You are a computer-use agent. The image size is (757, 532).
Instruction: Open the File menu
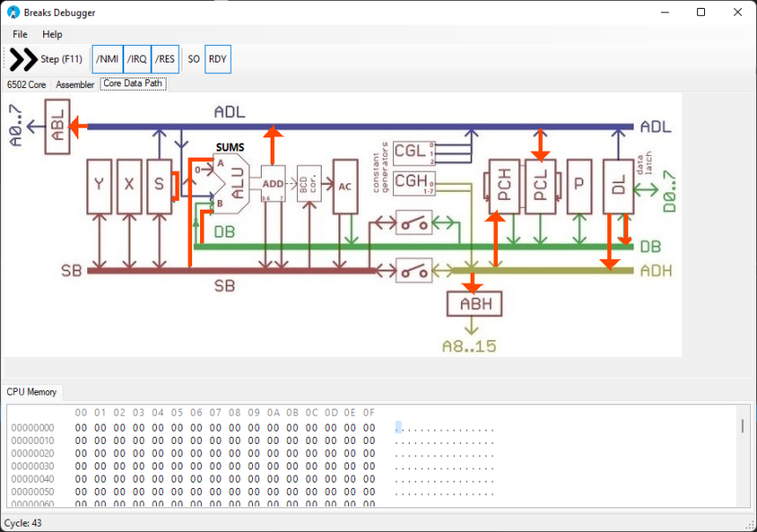pos(20,34)
